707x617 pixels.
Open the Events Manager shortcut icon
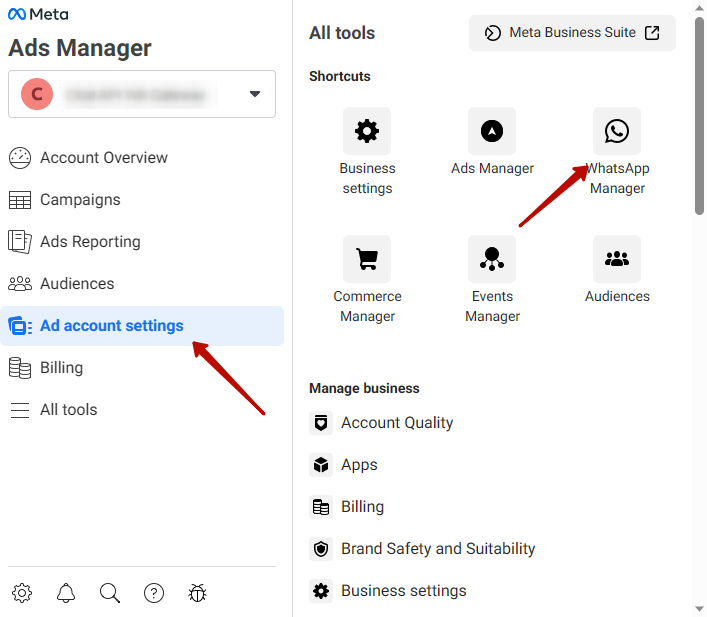pos(491,259)
